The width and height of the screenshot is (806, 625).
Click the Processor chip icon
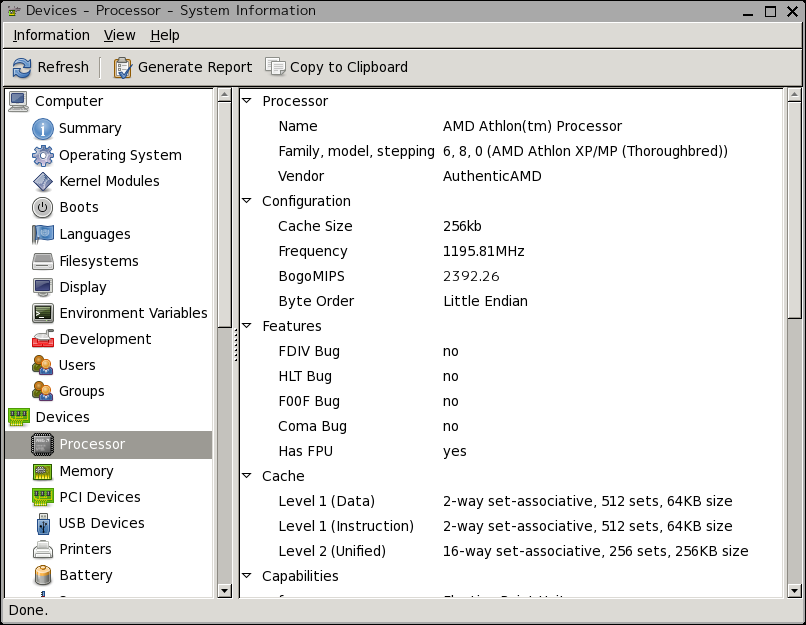42,444
